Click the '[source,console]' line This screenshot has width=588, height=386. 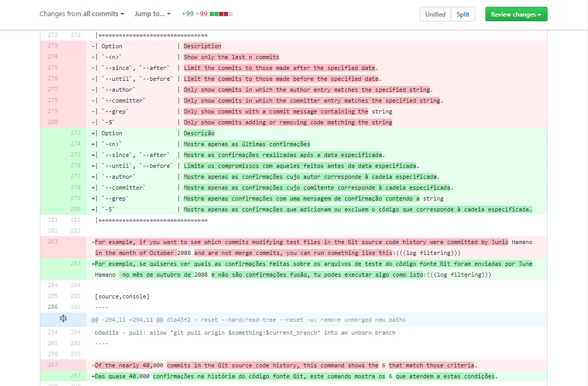122,296
